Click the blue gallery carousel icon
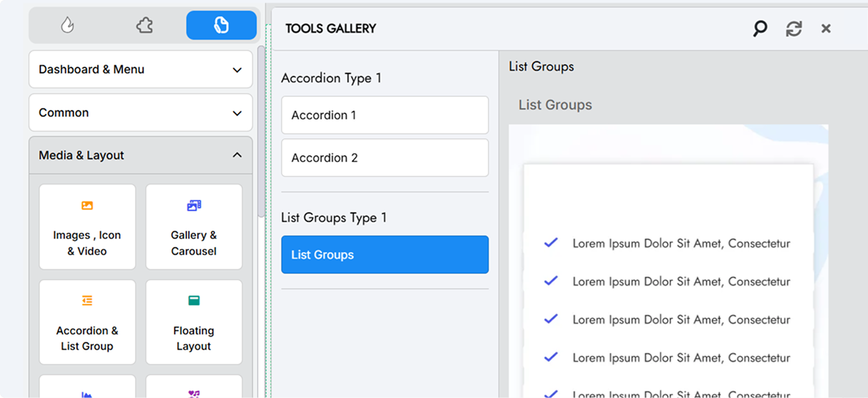Screen dimensions: 868x398 (194, 205)
